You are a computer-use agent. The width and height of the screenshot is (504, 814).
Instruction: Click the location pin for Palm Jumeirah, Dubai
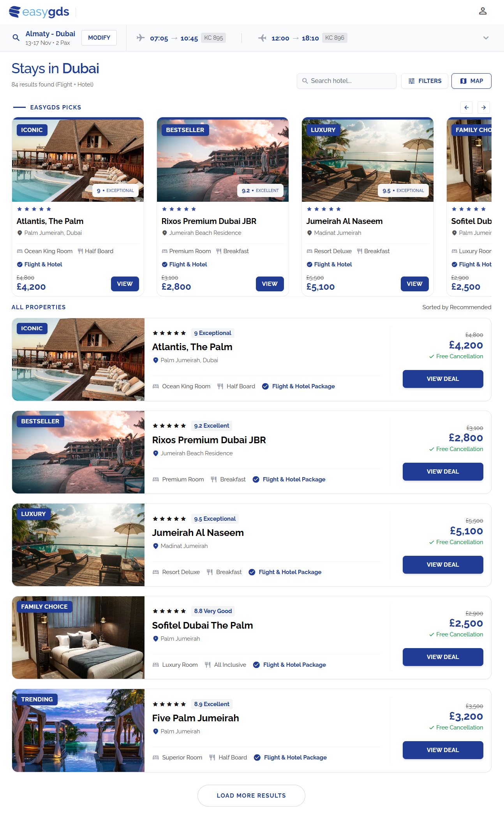point(155,360)
